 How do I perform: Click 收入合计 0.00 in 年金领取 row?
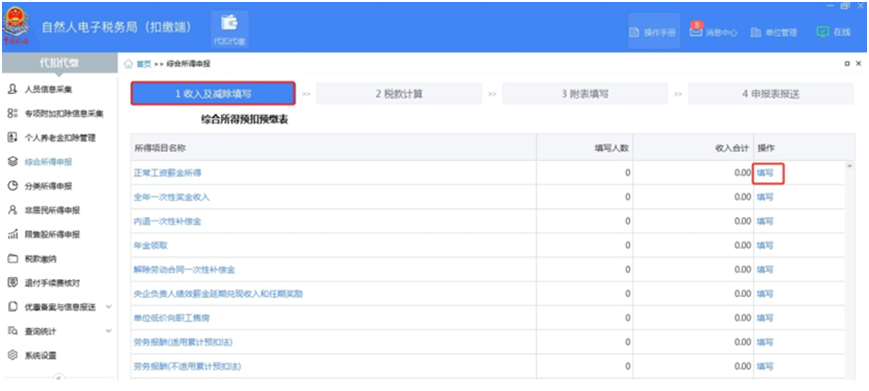tap(742, 245)
